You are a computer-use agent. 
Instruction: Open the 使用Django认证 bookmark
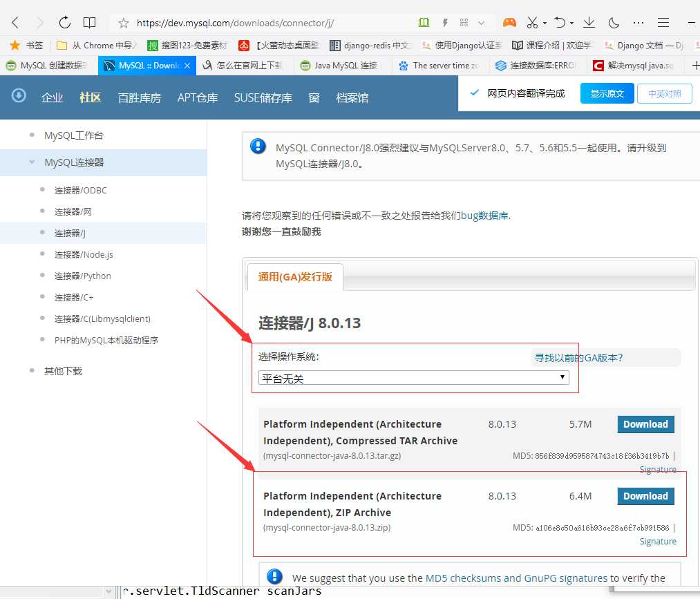coord(462,45)
